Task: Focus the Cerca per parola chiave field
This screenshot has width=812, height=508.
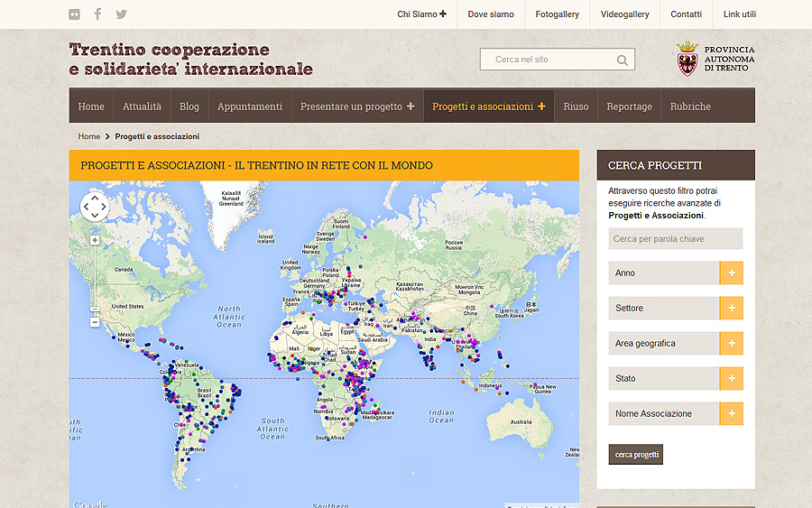Action: pyautogui.click(x=675, y=239)
